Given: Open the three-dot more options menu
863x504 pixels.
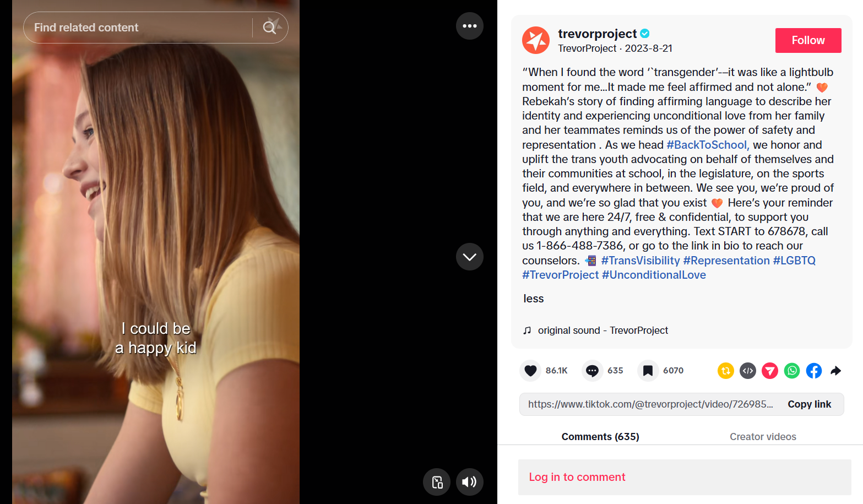Looking at the screenshot, I should coord(470,26).
